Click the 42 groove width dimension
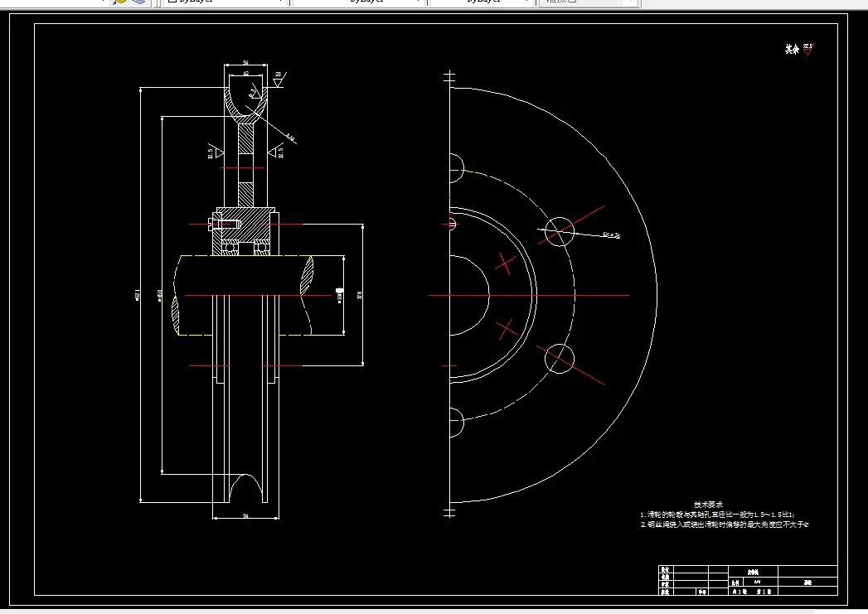 (x=245, y=73)
